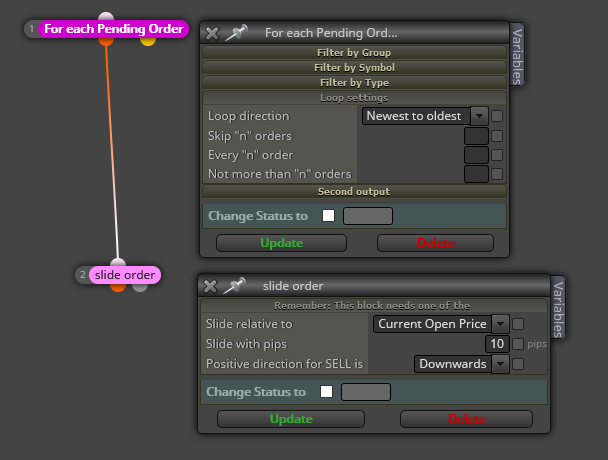This screenshot has height=460, width=608.
Task: Close the For each Pending Order panel
Action: [212, 33]
